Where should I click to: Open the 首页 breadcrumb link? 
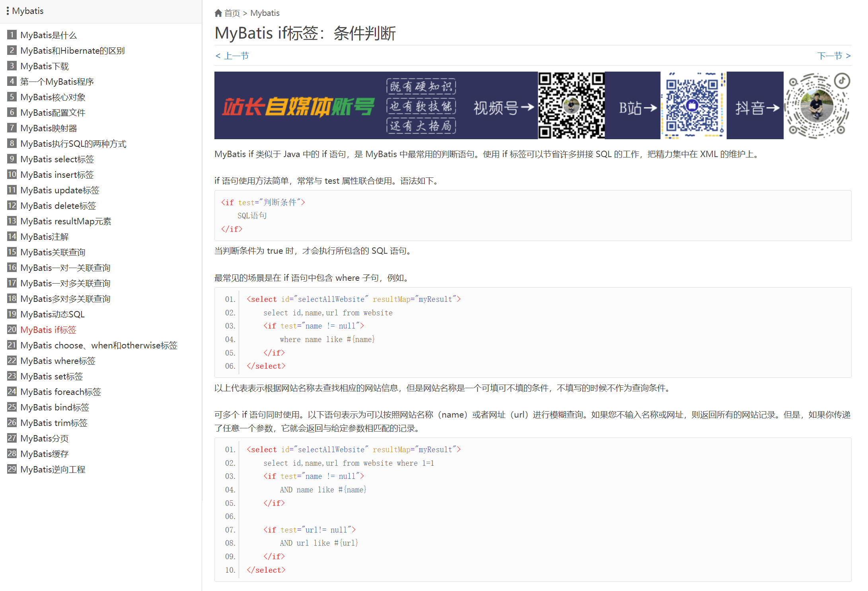pos(232,13)
